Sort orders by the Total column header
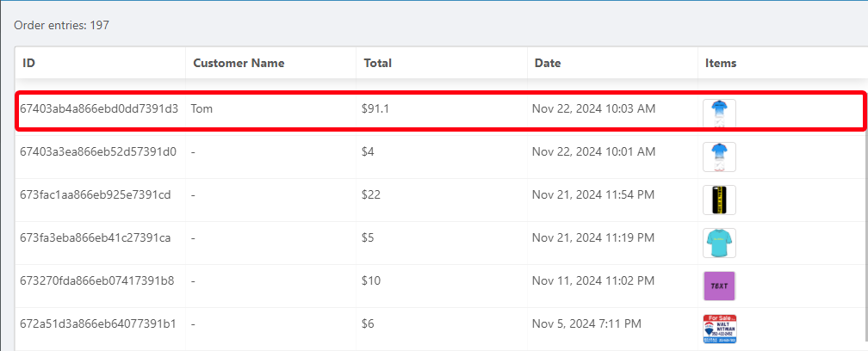Screen dimensions: 868x351 [377, 63]
